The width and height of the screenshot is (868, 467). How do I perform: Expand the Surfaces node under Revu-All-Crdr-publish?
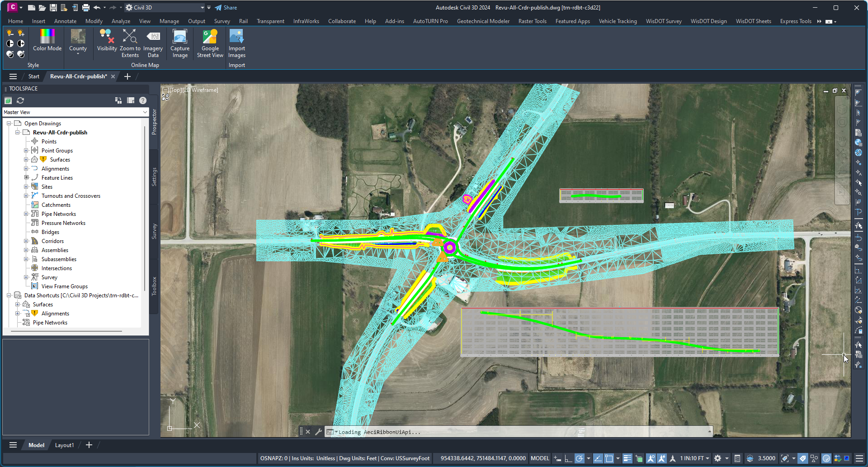(26, 160)
